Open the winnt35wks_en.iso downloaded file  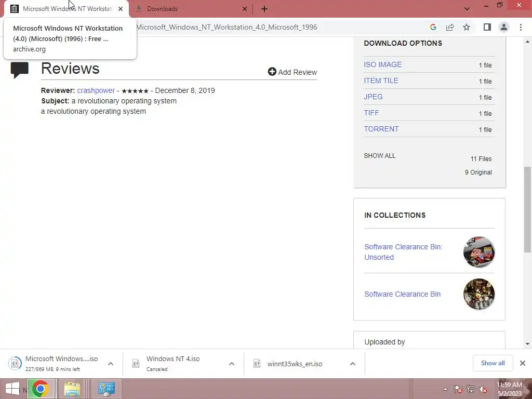[x=295, y=364]
